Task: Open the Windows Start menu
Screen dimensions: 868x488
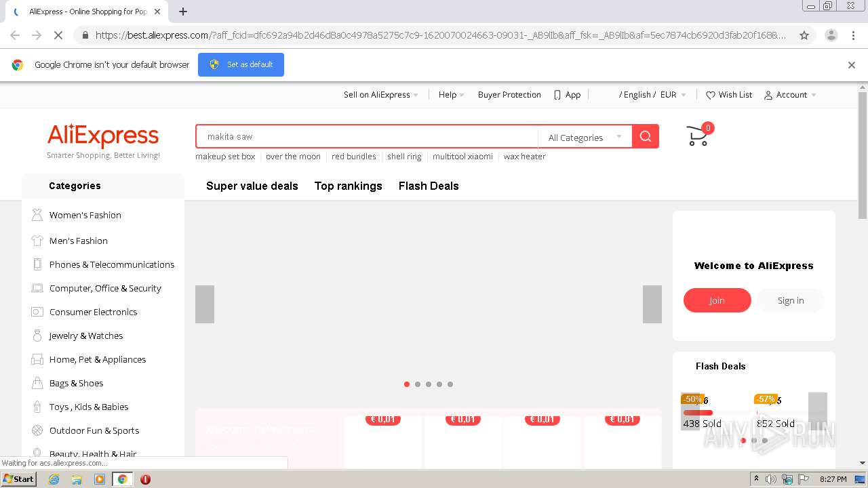Action: [x=19, y=479]
